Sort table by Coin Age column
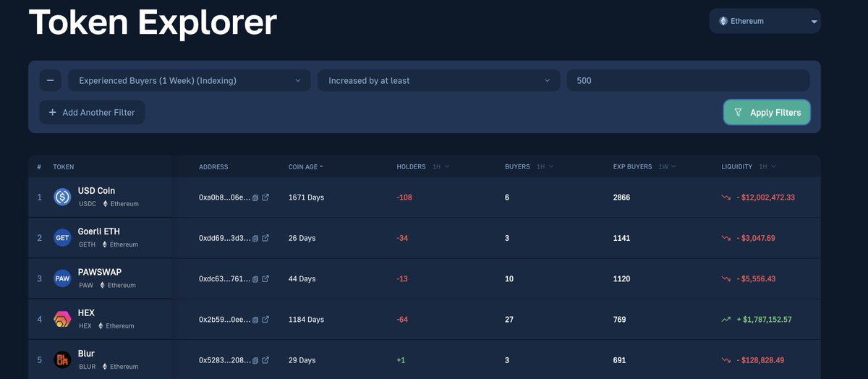 (305, 167)
